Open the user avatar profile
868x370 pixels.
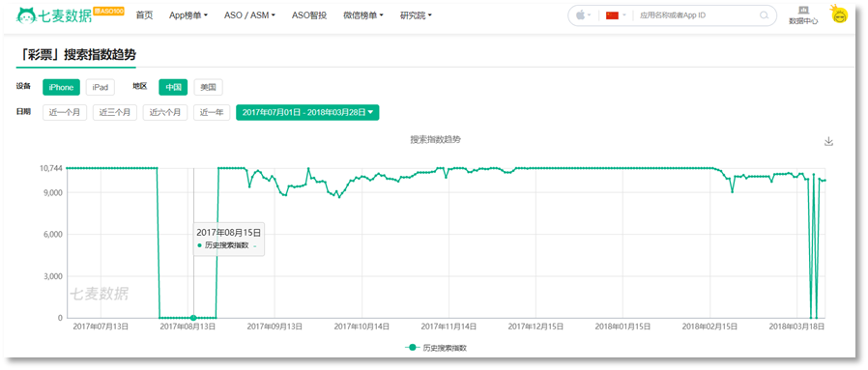(x=839, y=14)
